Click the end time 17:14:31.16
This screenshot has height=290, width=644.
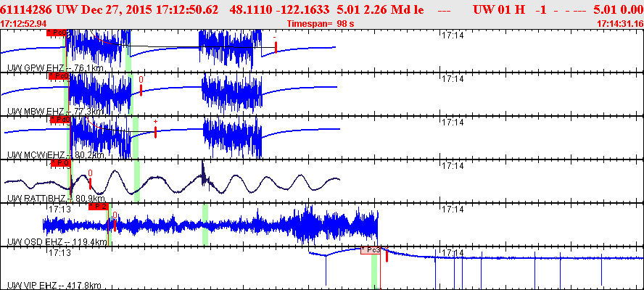[x=619, y=24]
